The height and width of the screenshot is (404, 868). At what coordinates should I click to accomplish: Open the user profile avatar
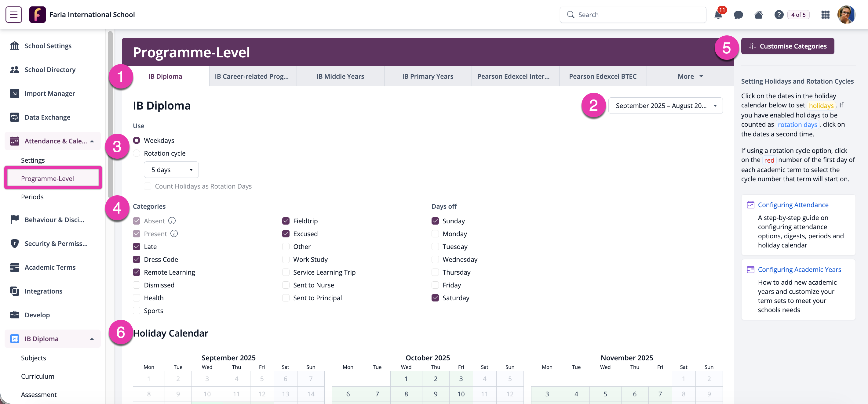coord(846,14)
